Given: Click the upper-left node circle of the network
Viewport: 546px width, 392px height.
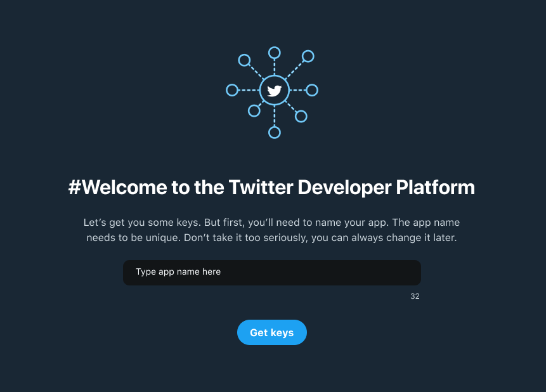Looking at the screenshot, I should click(244, 60).
